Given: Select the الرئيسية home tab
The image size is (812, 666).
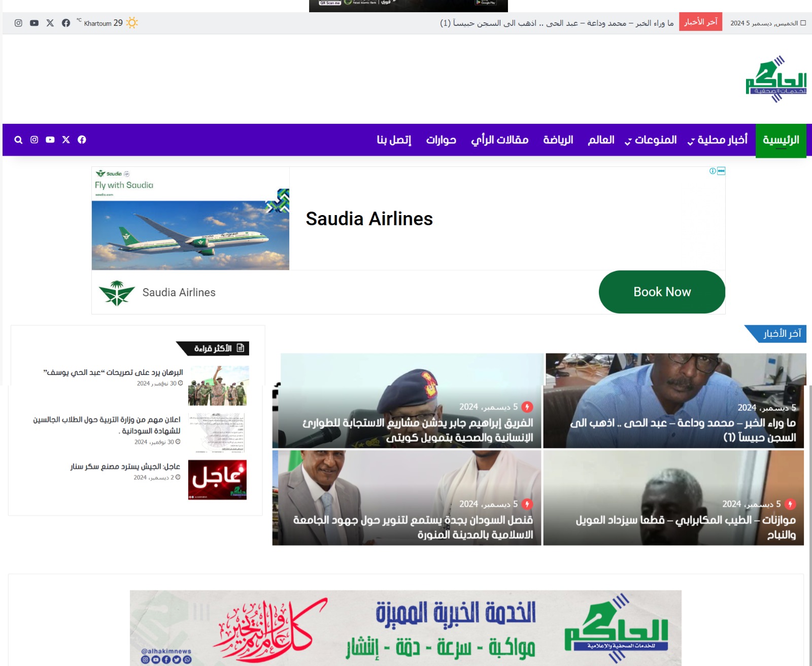Looking at the screenshot, I should click(781, 141).
